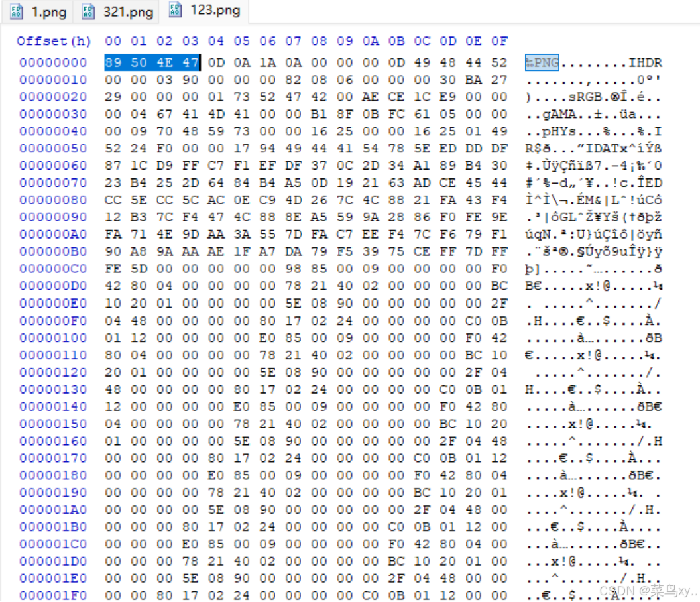Image resolution: width=700 pixels, height=602 pixels.
Task: Click IHDR in decoded text column
Action: [x=645, y=62]
